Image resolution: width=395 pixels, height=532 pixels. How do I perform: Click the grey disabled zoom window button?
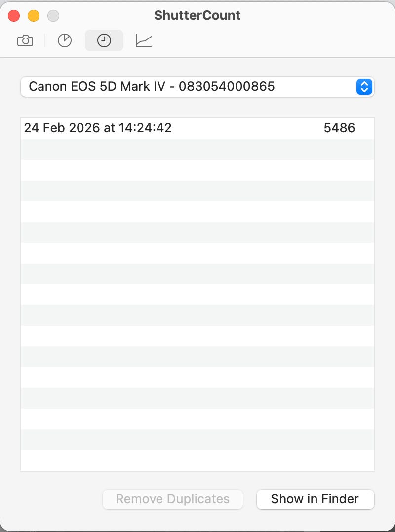[x=53, y=16]
